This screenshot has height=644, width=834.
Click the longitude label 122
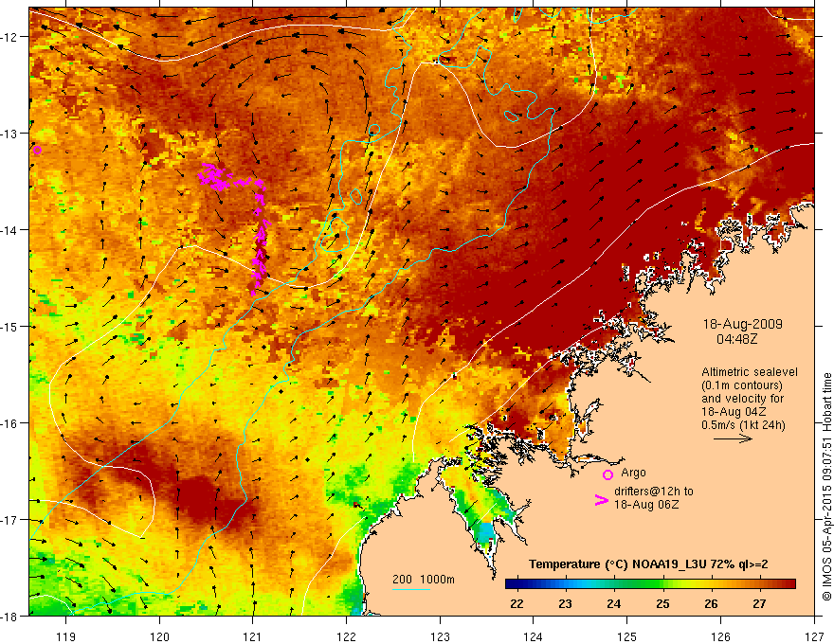tap(346, 636)
